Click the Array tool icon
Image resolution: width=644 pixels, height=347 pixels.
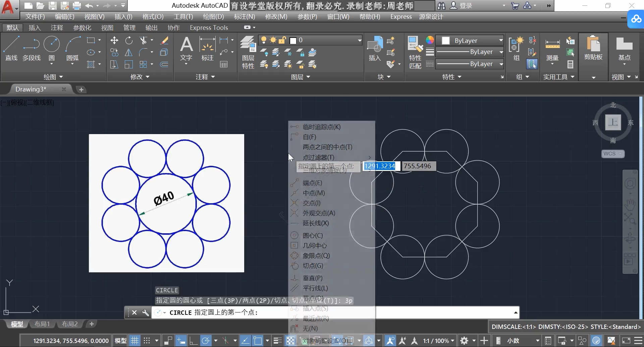coord(143,64)
